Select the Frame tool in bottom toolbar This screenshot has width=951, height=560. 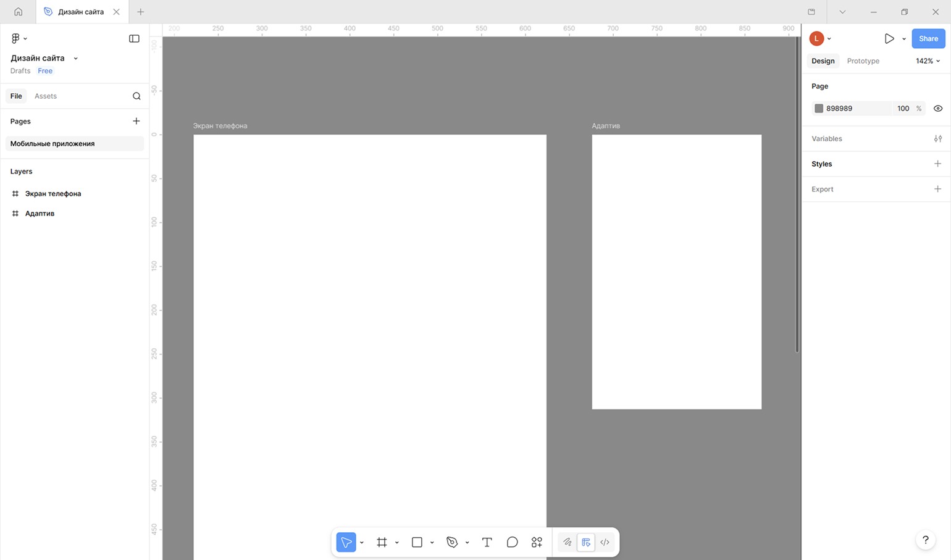382,542
